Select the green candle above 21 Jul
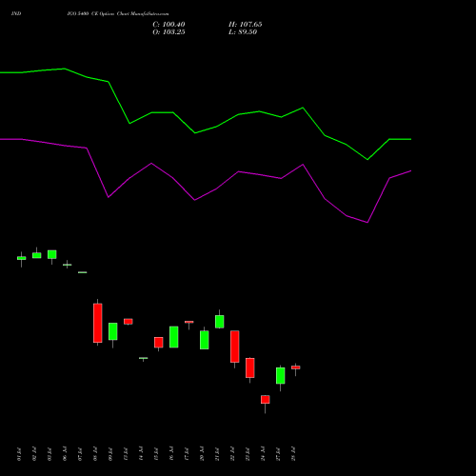This screenshot has height=476, width=476. (220, 322)
